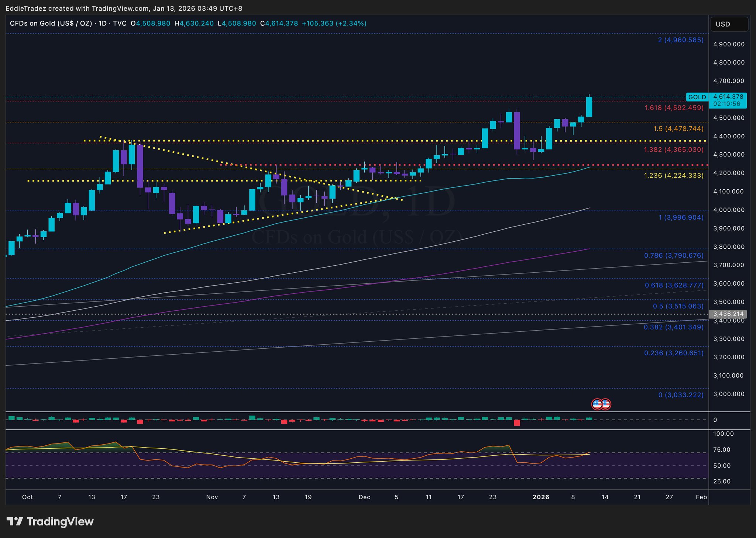This screenshot has height=538, width=756.
Task: Select the 3,436.214 horizontal line price label
Action: (728, 314)
